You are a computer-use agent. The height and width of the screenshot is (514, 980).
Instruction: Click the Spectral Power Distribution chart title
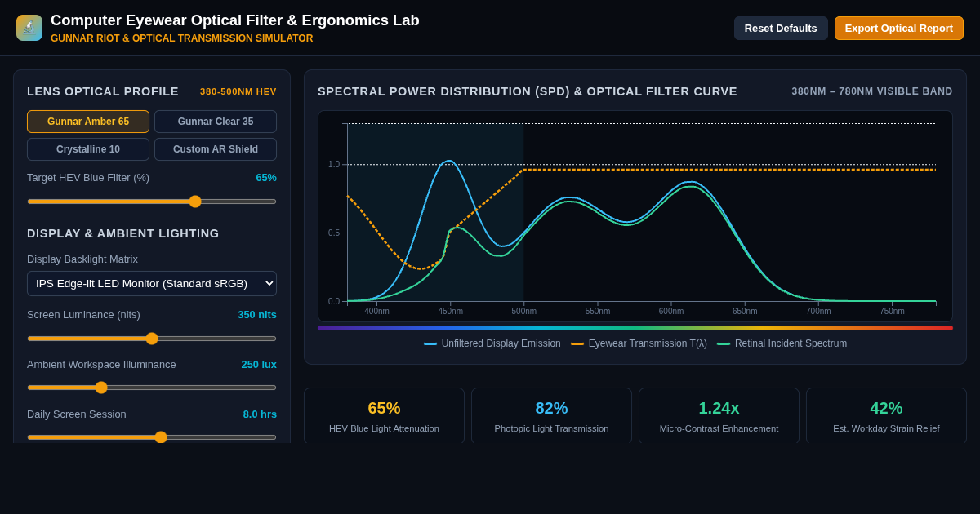528,91
